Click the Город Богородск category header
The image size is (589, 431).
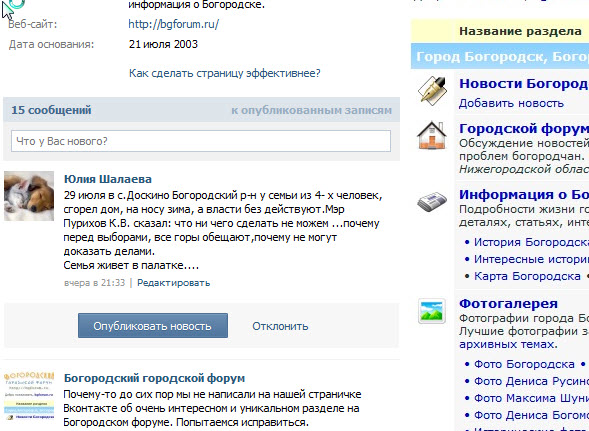[x=500, y=56]
